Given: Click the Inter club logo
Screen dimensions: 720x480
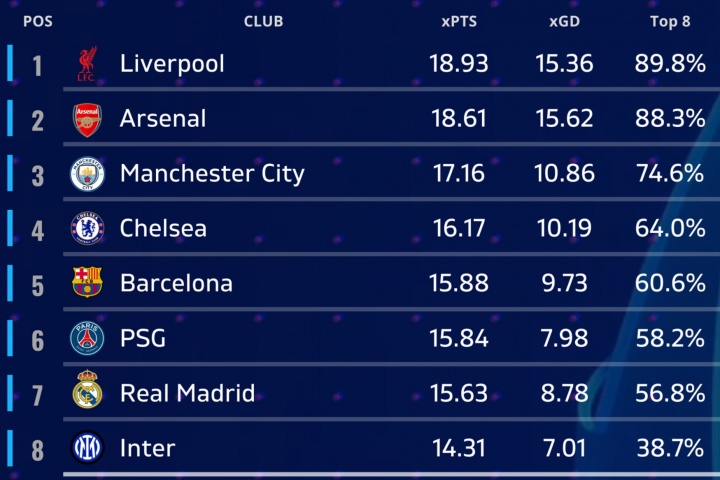Looking at the screenshot, I should (x=87, y=448).
